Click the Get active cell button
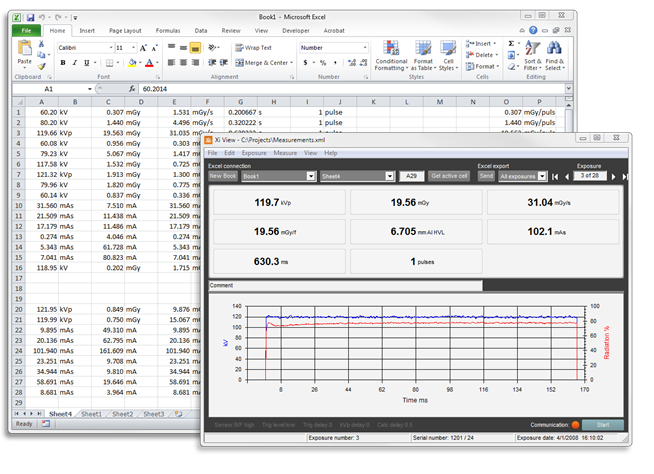 (449, 176)
